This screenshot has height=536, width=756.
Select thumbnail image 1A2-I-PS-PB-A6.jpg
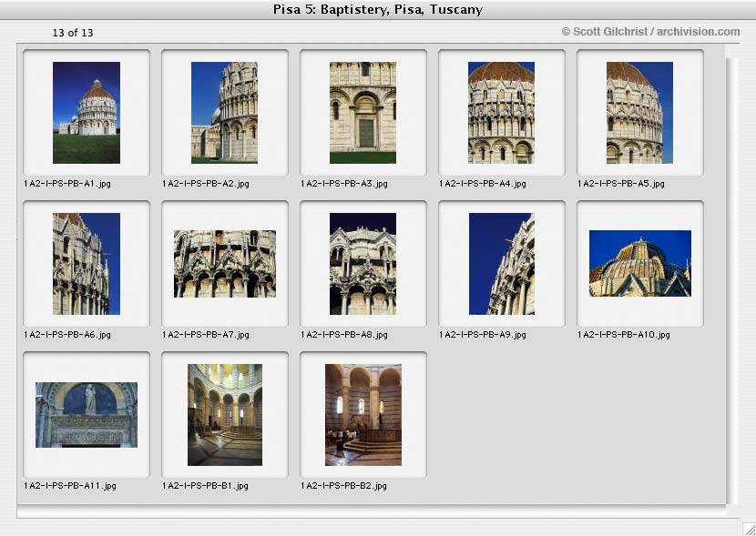tap(87, 264)
